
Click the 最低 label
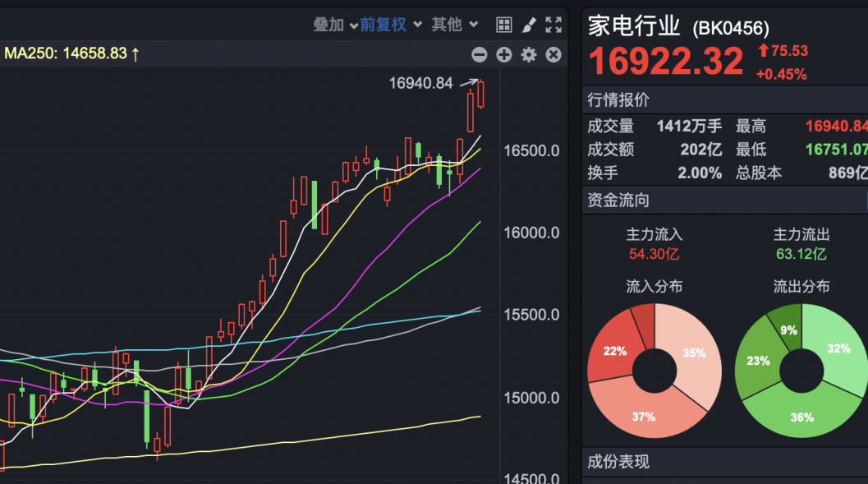pos(751,150)
